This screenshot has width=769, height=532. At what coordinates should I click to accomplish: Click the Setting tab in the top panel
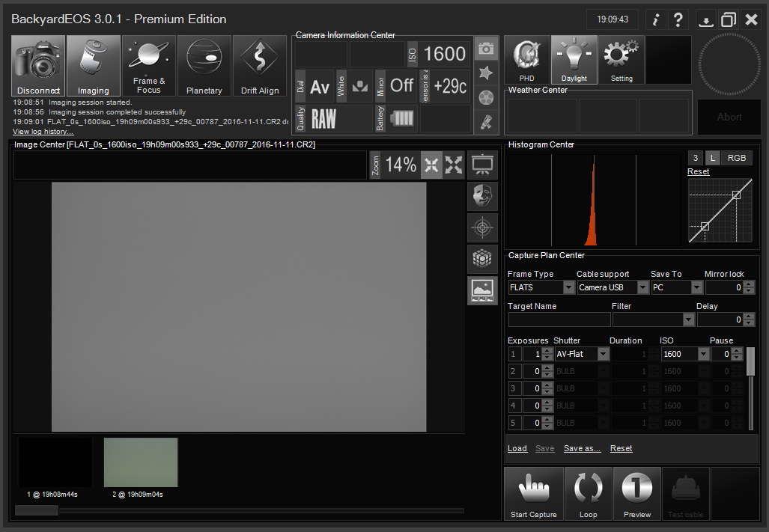pyautogui.click(x=621, y=59)
